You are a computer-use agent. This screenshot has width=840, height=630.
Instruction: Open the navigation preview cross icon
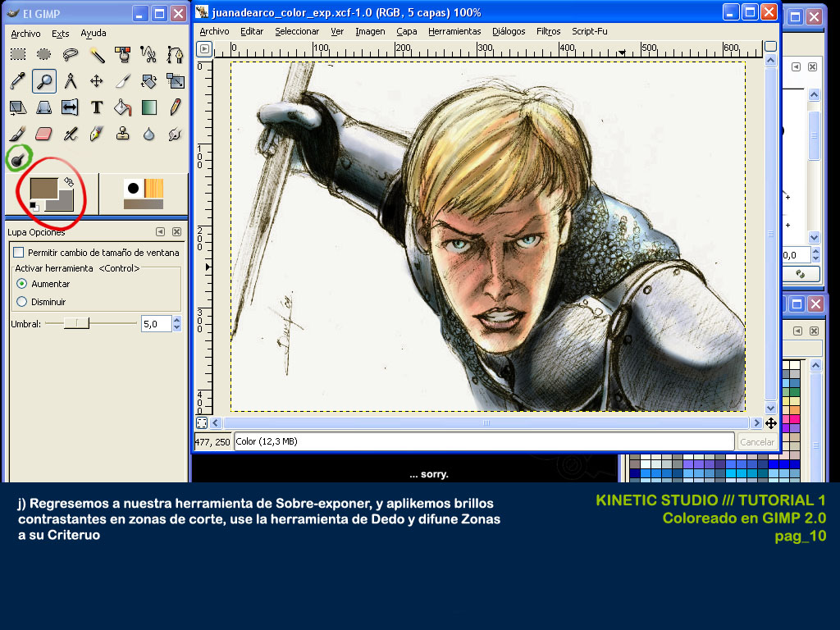point(771,423)
